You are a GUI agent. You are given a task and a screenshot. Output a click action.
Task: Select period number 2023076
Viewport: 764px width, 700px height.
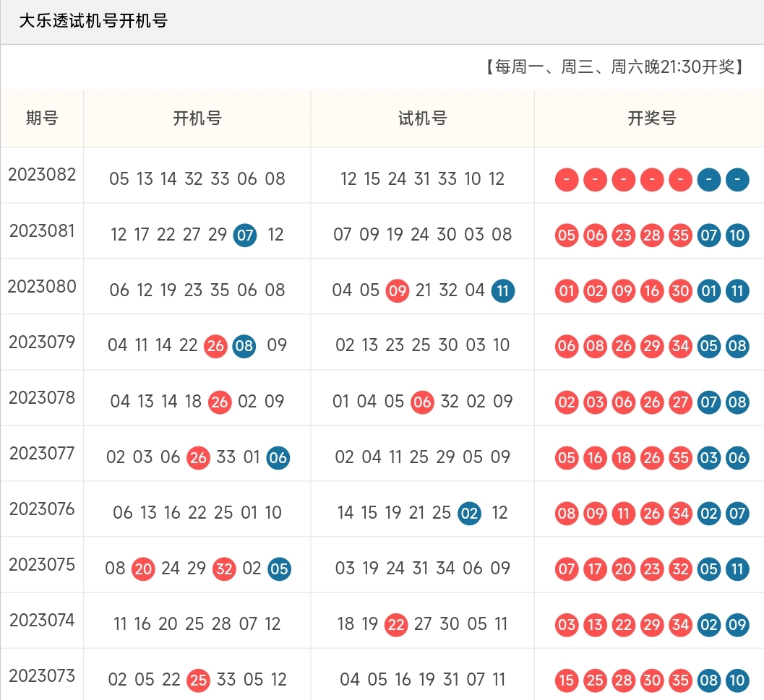[42, 509]
